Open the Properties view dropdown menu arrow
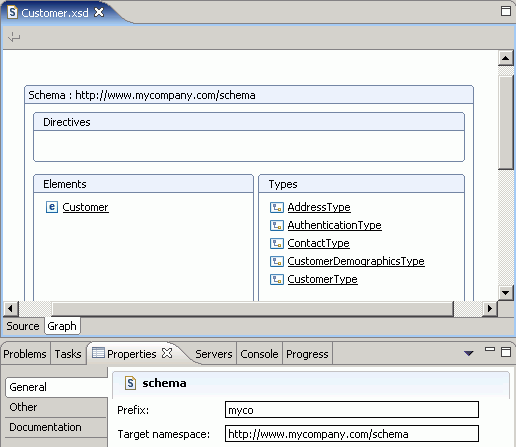Viewport: 516px width, 447px height. (x=469, y=353)
